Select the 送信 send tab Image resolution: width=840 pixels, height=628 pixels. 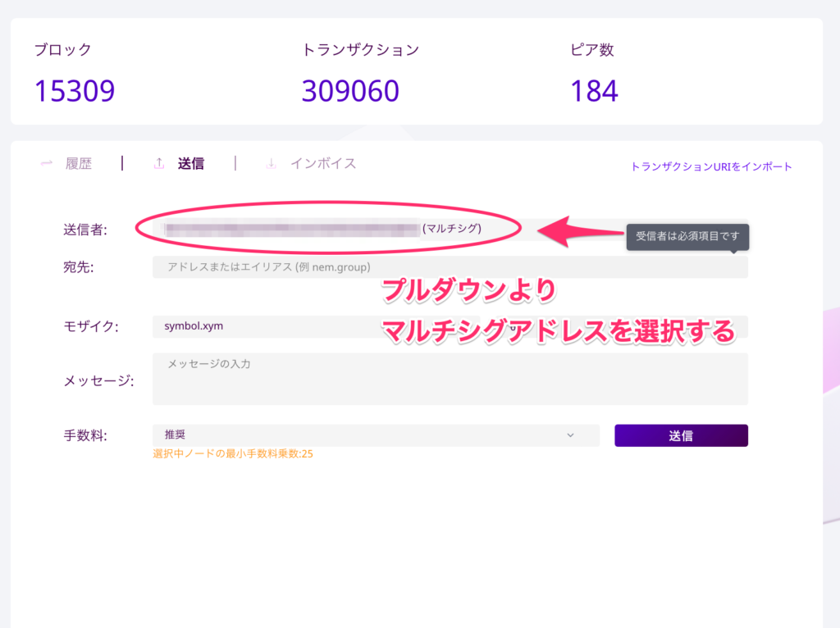tap(190, 163)
